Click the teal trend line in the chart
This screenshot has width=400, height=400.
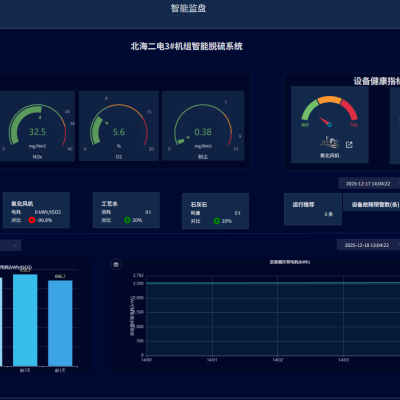click(273, 283)
